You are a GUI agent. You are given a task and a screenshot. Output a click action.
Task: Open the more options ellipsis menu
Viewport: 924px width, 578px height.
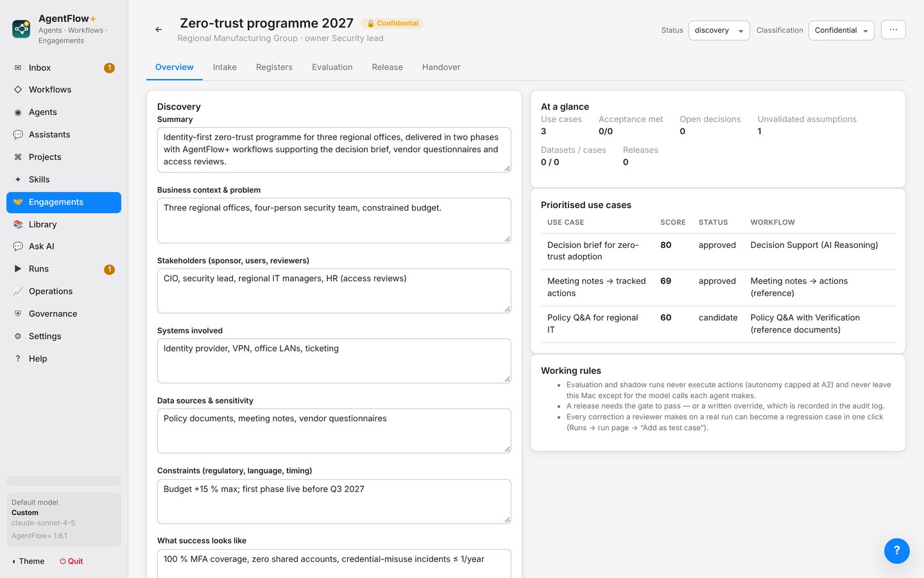[x=893, y=30]
